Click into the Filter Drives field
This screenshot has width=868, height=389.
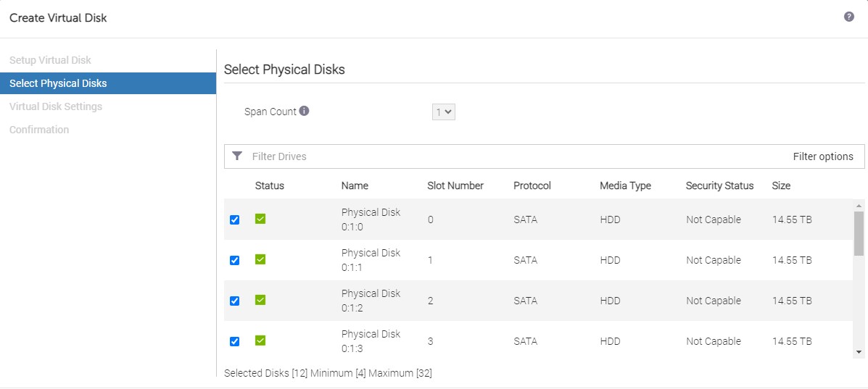pyautogui.click(x=508, y=156)
